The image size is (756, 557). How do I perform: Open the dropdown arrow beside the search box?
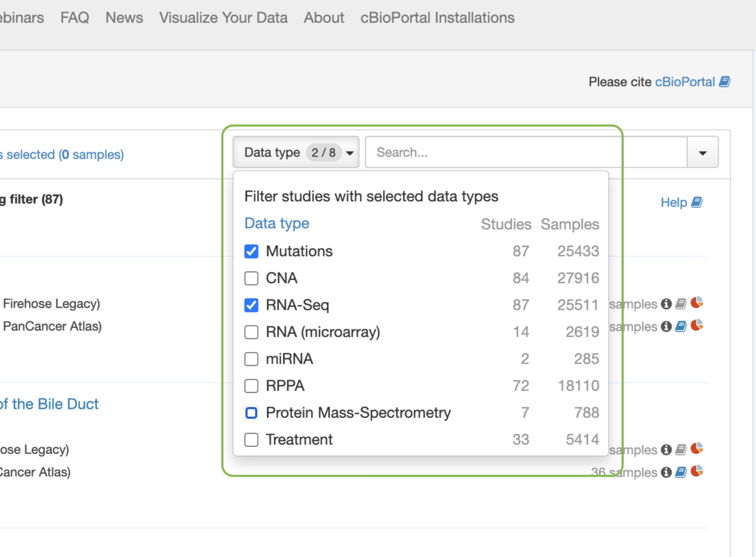point(703,152)
